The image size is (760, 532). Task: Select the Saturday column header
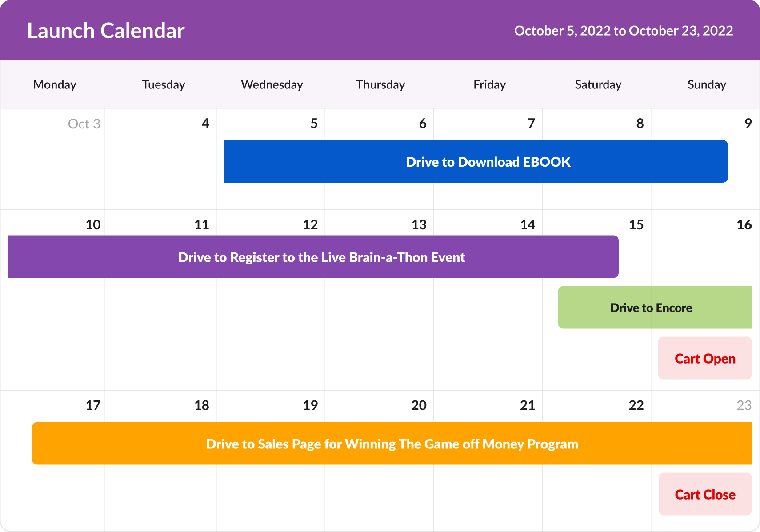(598, 84)
